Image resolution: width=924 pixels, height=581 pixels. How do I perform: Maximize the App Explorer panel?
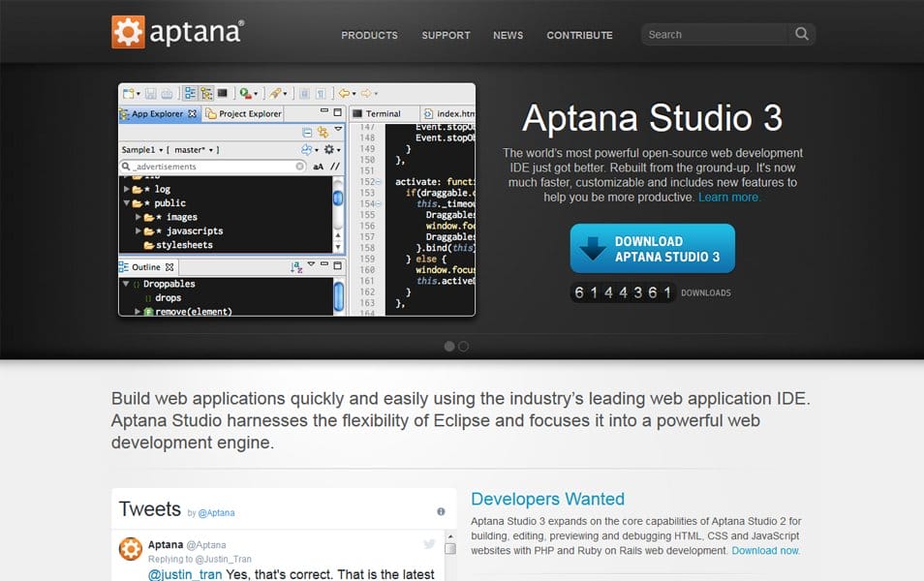[x=338, y=112]
